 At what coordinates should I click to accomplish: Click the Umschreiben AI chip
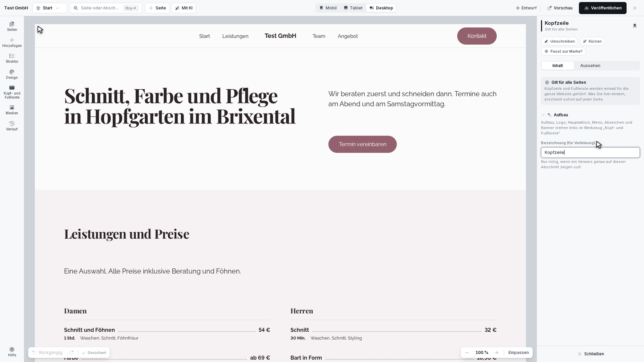pos(559,41)
